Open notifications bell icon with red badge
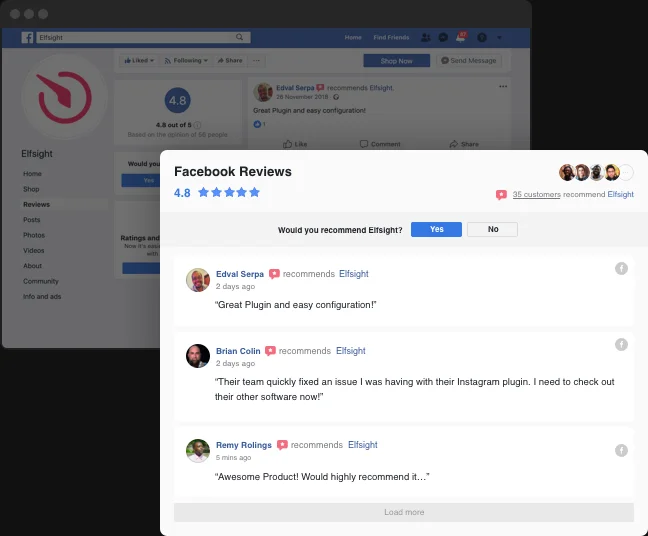 (461, 37)
